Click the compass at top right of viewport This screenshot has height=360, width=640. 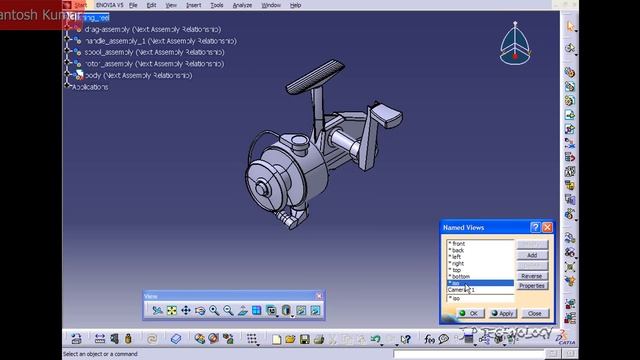(x=515, y=43)
